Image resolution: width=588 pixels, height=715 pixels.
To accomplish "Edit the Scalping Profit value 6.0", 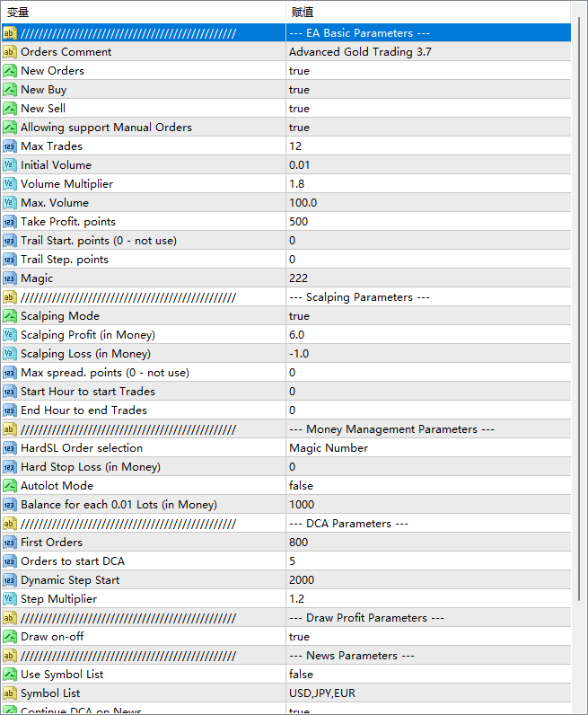I will coord(428,335).
